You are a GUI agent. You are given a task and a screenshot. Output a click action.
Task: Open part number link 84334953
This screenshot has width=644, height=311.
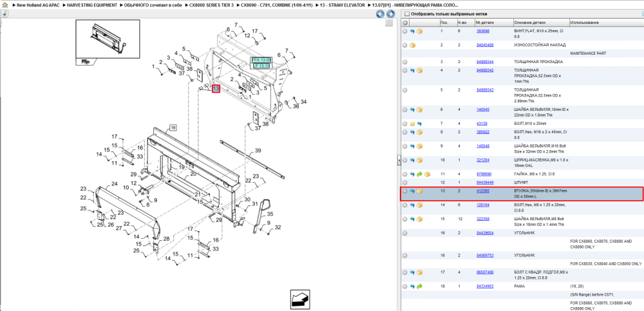(x=485, y=287)
